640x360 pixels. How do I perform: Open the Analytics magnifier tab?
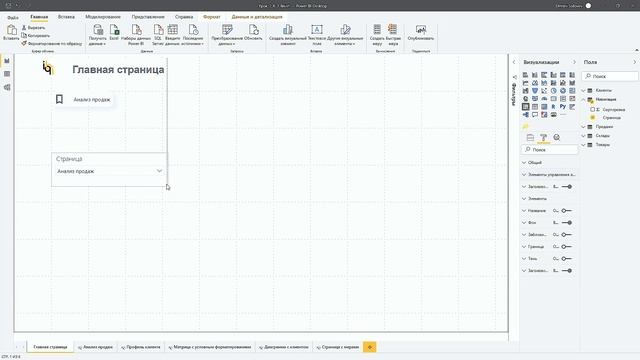coord(557,138)
